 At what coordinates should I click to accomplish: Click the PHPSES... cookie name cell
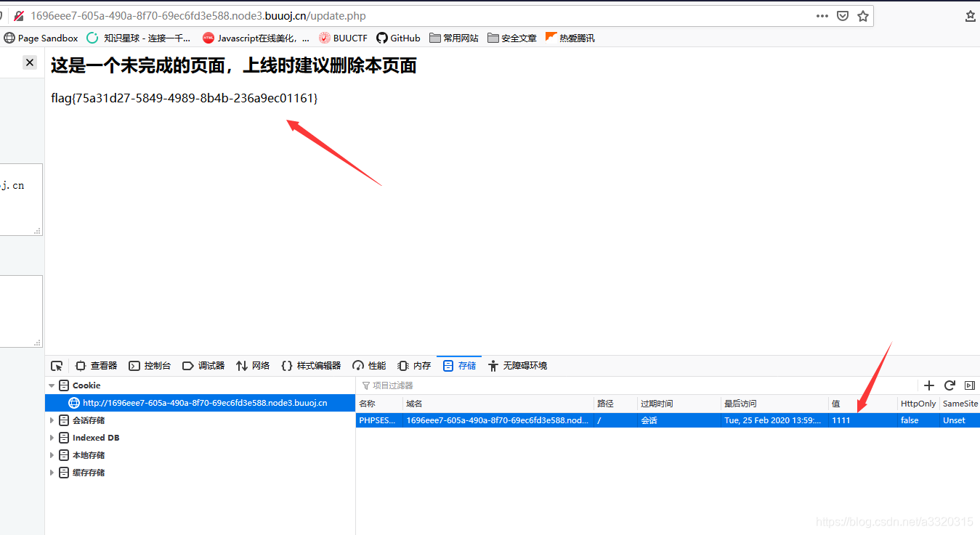(378, 420)
